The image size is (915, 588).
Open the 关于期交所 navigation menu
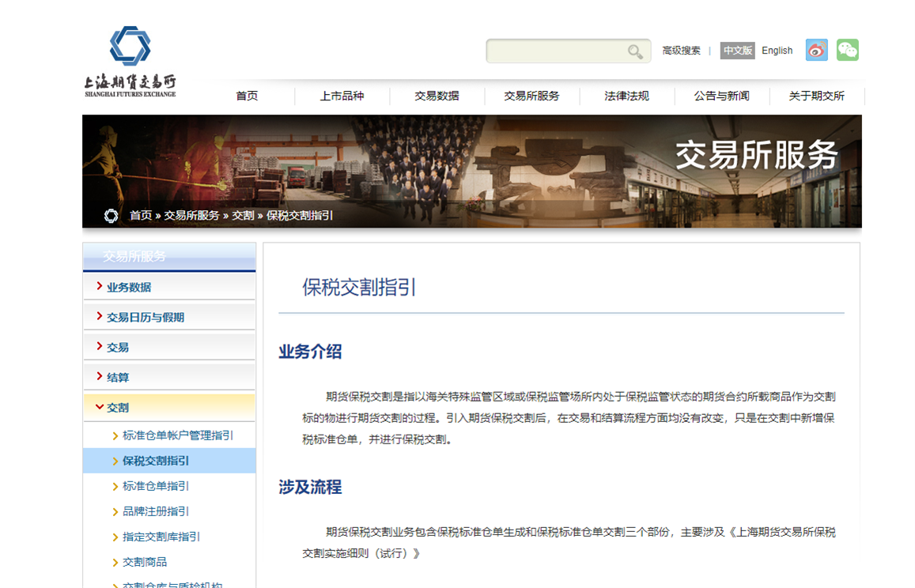click(x=817, y=96)
